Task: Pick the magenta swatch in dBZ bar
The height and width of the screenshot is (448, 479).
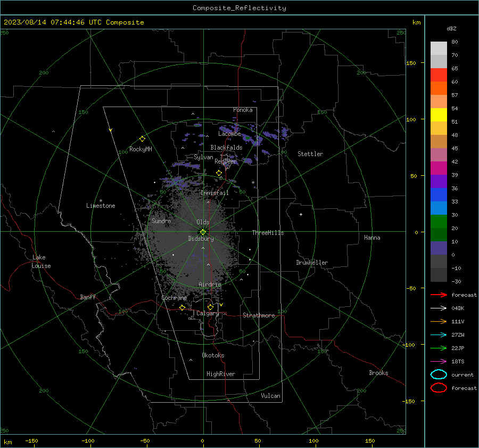Action: 439,168
